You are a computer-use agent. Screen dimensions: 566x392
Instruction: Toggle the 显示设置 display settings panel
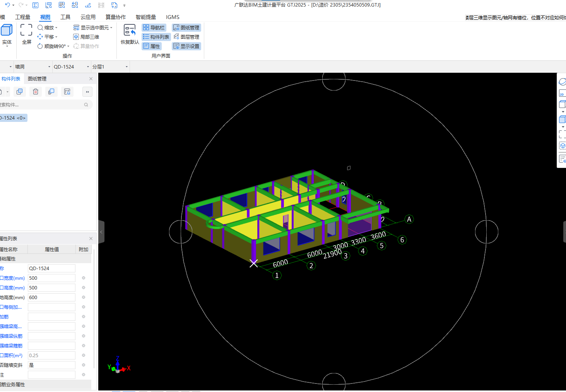point(186,46)
